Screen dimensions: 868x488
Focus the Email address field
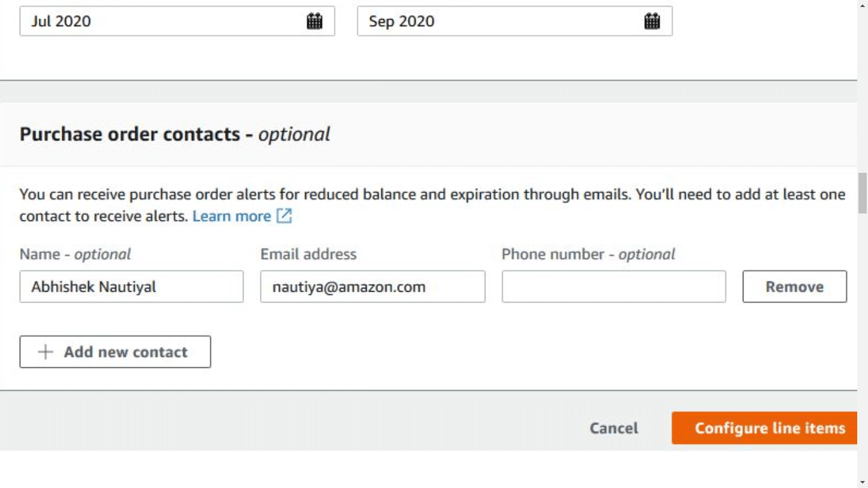[372, 287]
